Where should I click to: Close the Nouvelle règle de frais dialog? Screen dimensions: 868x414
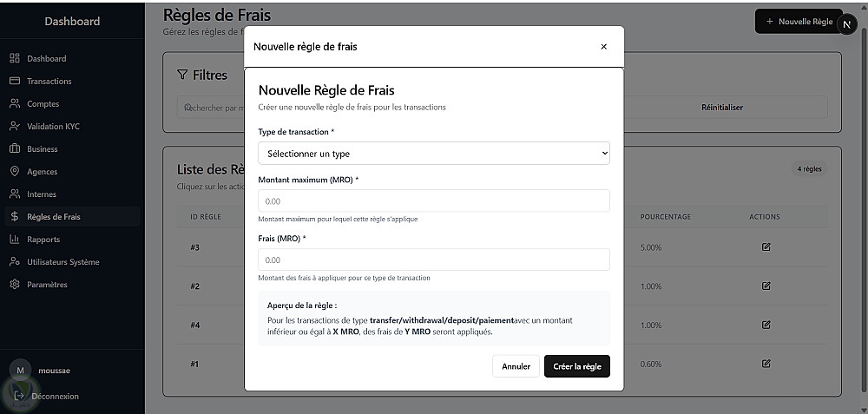(604, 47)
